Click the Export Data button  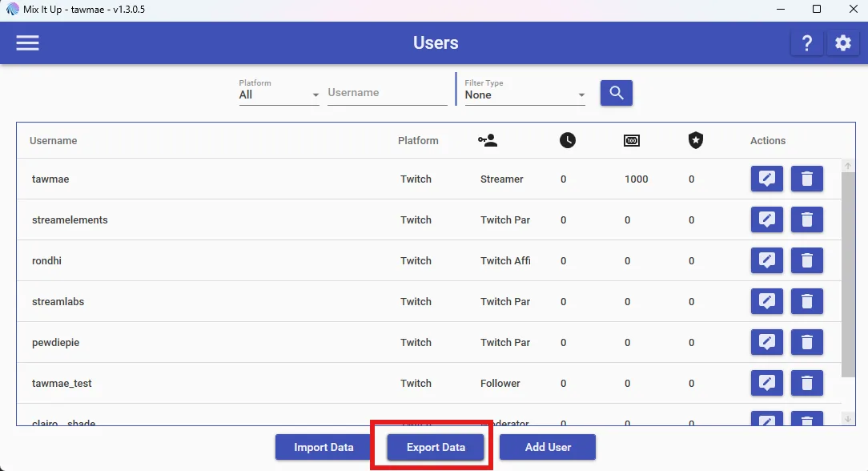coord(436,447)
